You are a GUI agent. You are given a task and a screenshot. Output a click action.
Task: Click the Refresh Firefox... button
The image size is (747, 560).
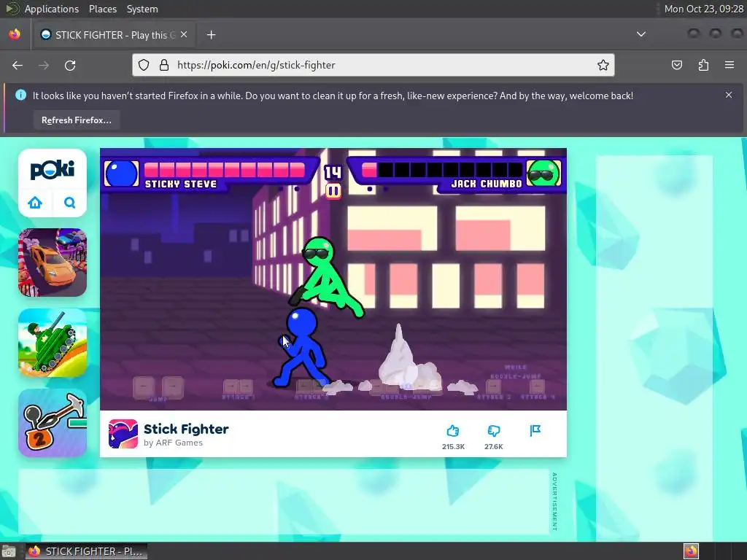76,120
